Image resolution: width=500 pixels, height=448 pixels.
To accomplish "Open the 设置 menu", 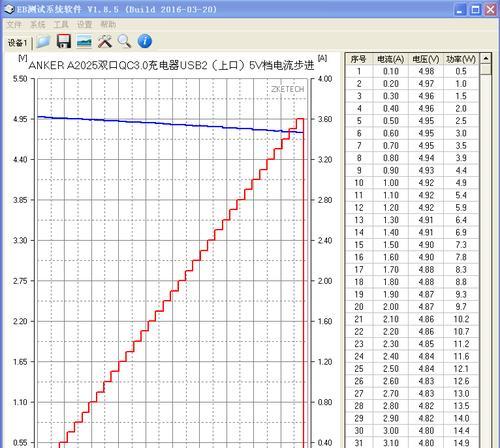I will pyautogui.click(x=84, y=24).
